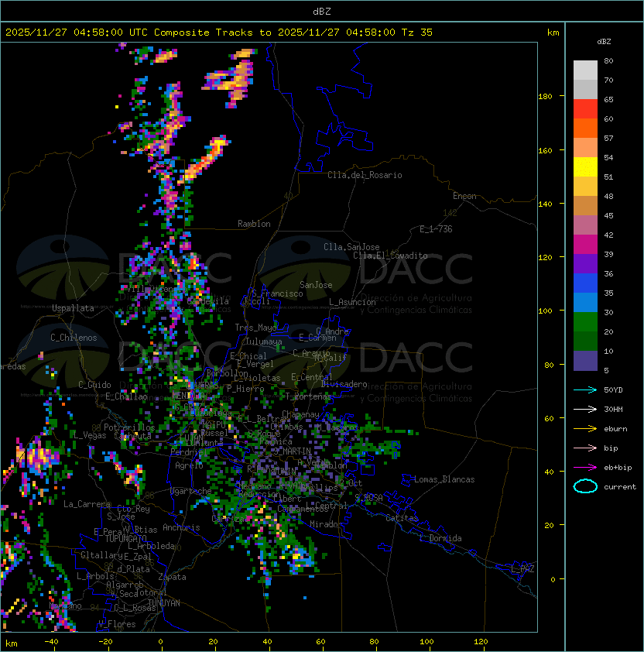Click the Mirador map label
This screenshot has width=644, height=652.
[x=326, y=524]
